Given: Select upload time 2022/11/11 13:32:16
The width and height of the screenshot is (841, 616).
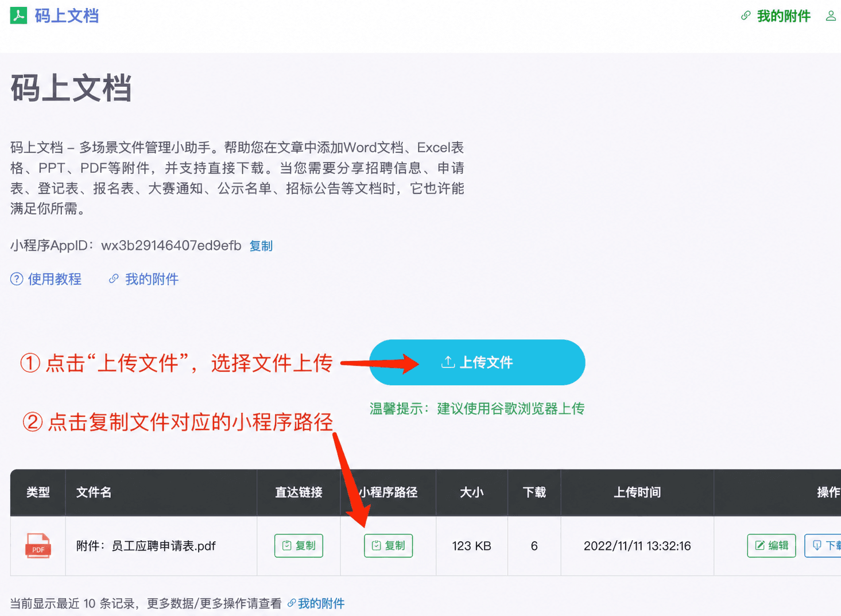Looking at the screenshot, I should coord(637,546).
